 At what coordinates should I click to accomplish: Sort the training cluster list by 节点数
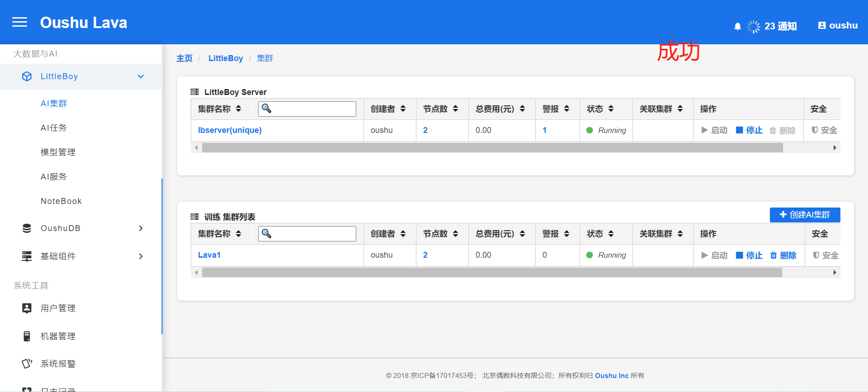click(455, 234)
